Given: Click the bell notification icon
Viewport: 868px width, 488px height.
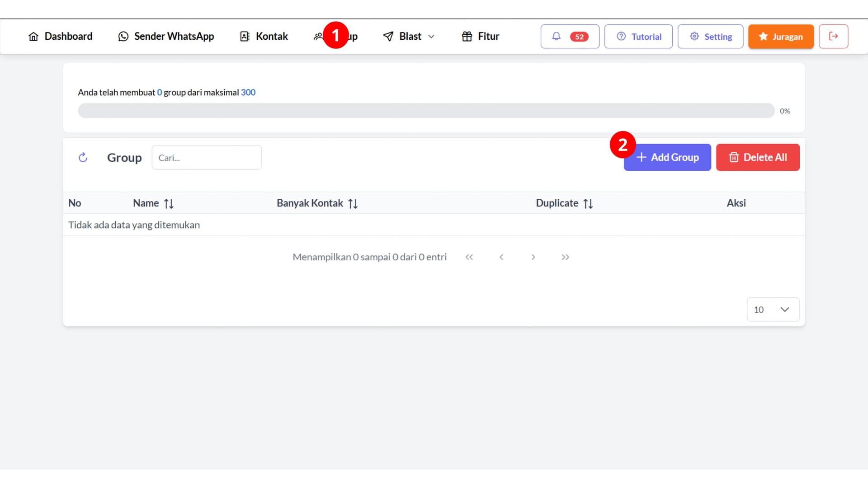Looking at the screenshot, I should (x=556, y=36).
